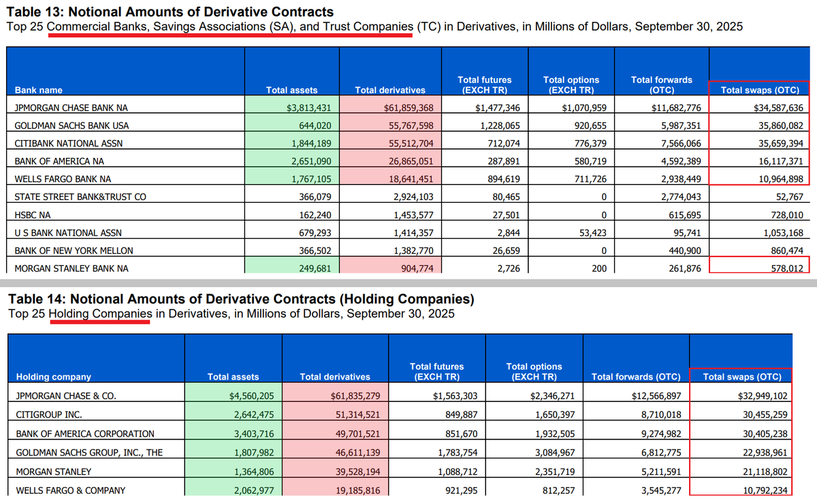Click 'Total forwards (OTC)' header in Table 14

pos(636,377)
